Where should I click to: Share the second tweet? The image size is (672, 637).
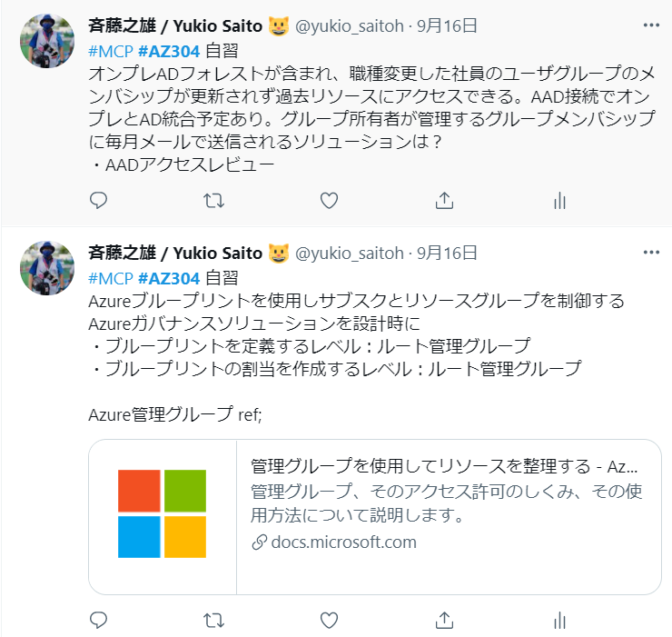(444, 620)
